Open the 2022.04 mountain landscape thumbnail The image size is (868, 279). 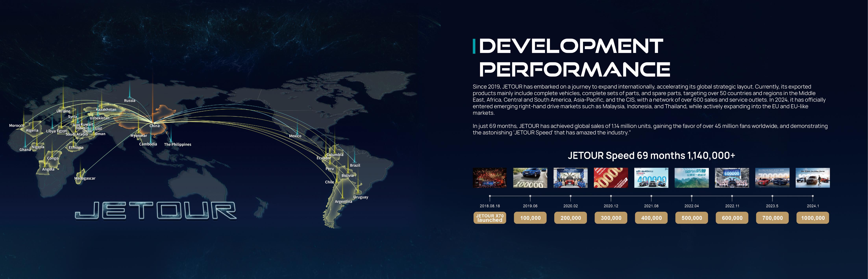692,178
